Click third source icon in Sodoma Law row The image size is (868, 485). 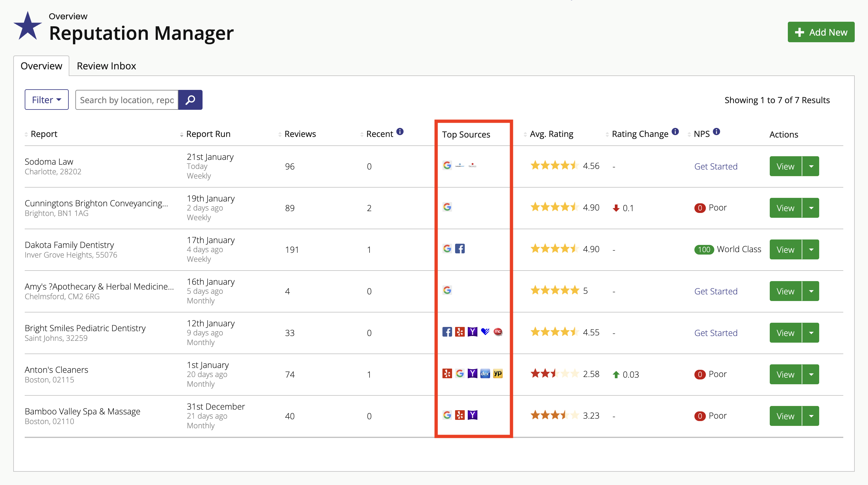472,165
